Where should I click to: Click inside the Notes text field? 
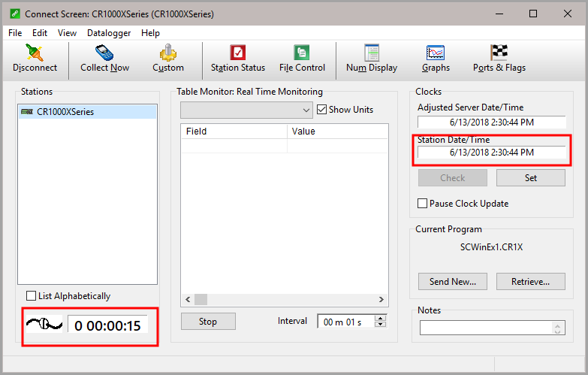[x=486, y=328]
